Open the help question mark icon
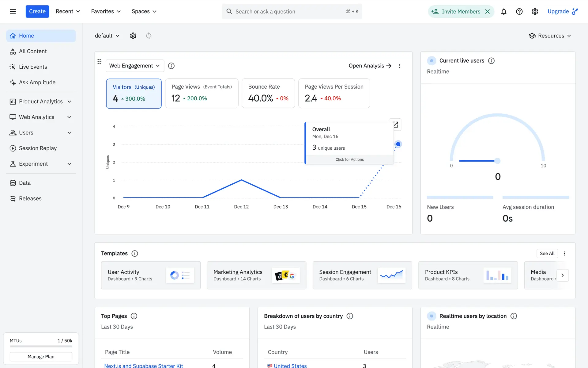The width and height of the screenshot is (588, 368). pos(519,12)
